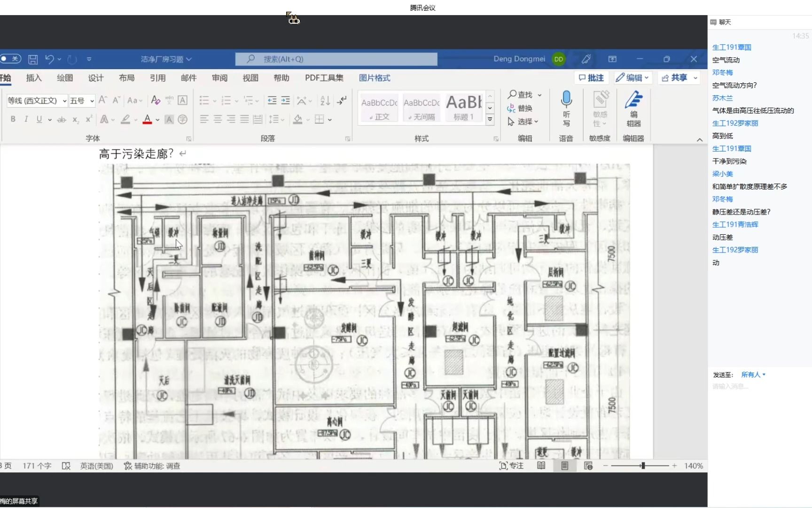Switch to the 设计 tab
This screenshot has width=812, height=508.
(96, 78)
